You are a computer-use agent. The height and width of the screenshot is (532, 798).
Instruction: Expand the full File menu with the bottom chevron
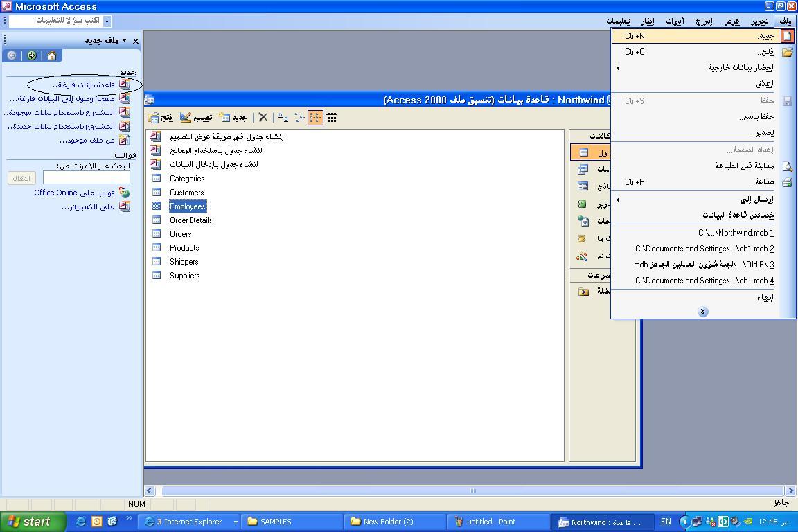point(703,312)
